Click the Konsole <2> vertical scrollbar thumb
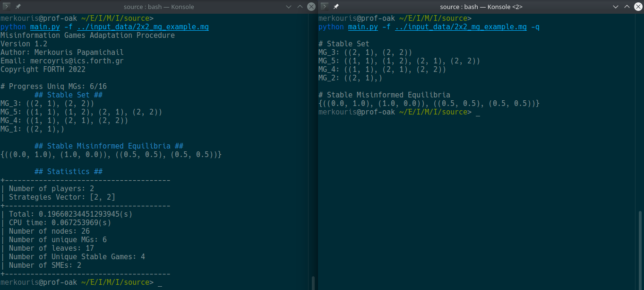Image resolution: width=644 pixels, height=290 pixels. click(x=641, y=250)
